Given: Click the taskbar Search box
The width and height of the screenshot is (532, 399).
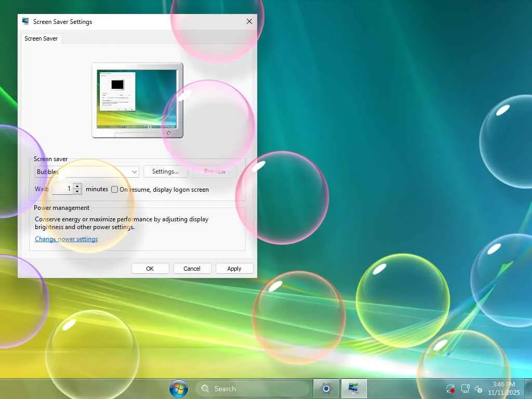Looking at the screenshot, I should coord(252,389).
